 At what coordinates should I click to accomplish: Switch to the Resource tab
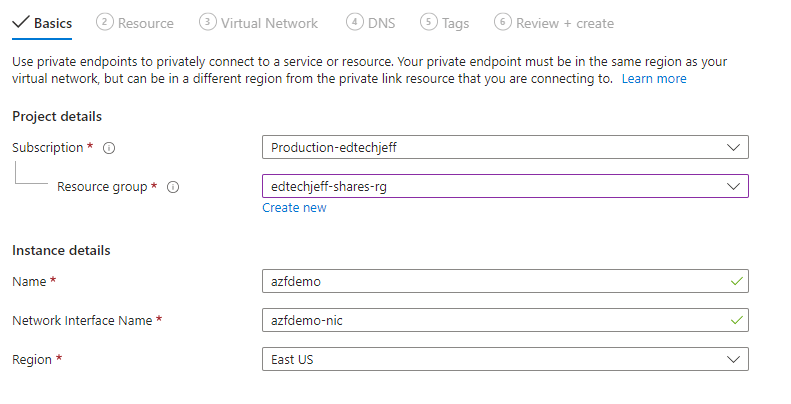146,23
